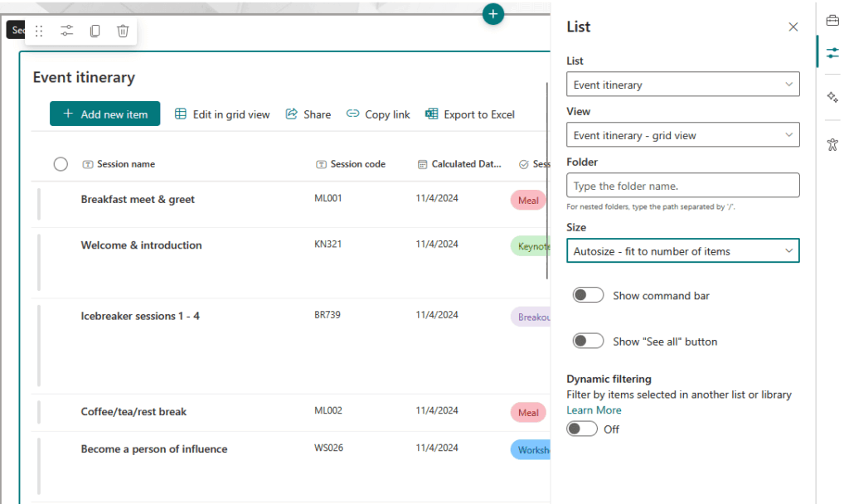
Task: Click the Export to Excel command label
Action: pos(479,114)
